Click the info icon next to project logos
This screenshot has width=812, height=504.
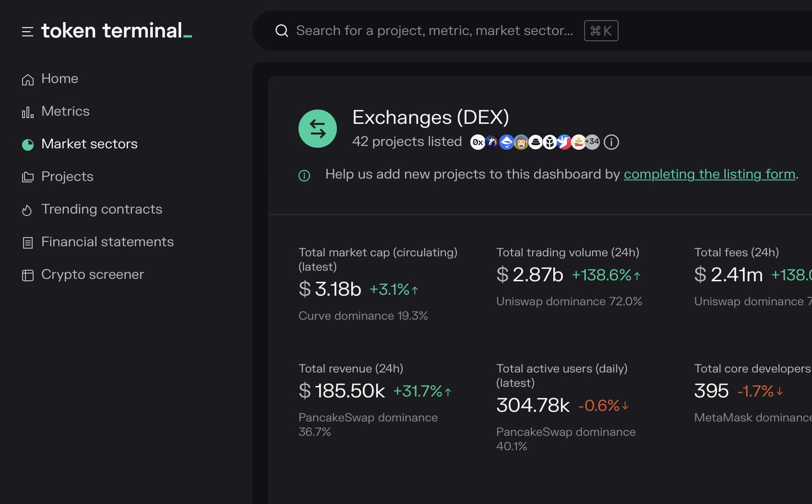611,142
